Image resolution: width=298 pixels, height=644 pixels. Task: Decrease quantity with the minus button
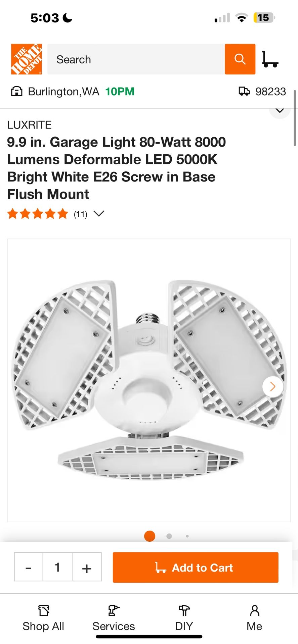coord(29,567)
